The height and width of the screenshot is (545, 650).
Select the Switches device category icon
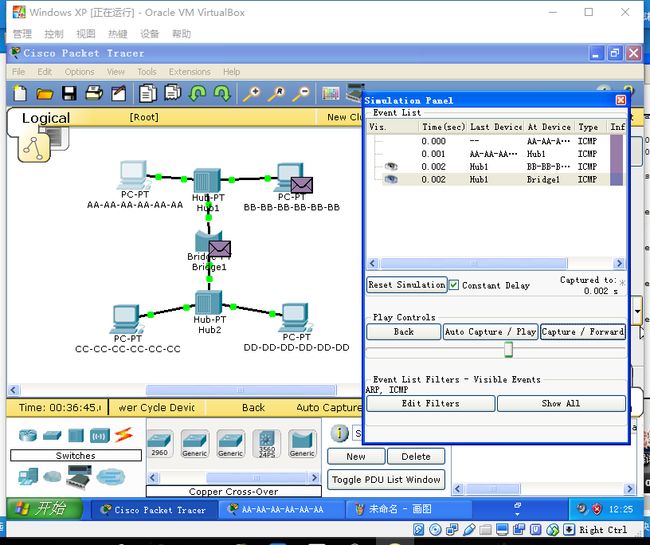(x=52, y=435)
